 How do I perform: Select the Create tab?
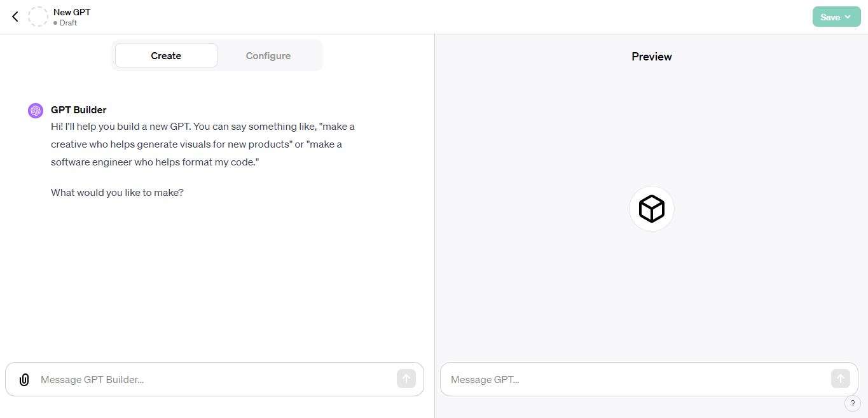(x=166, y=55)
